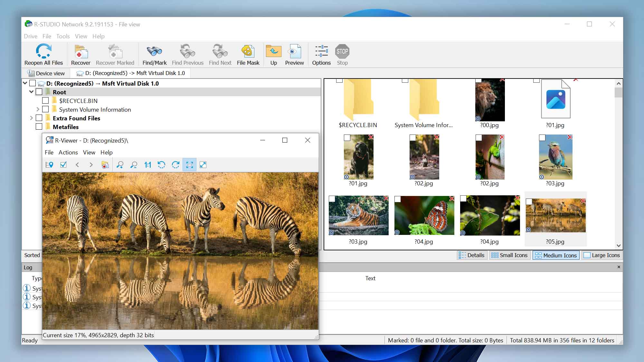Collapse the Root tree node
644x362 pixels.
point(31,92)
